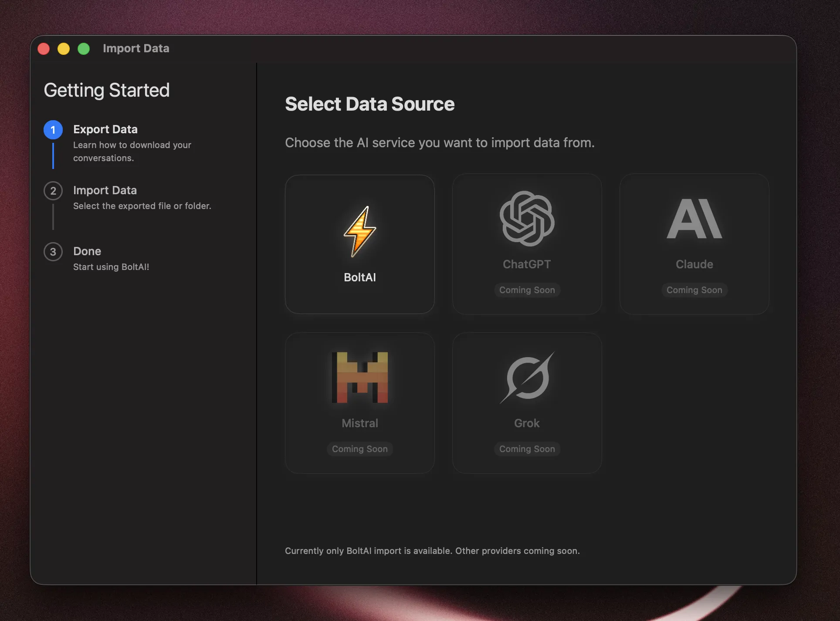Click 'Learn how to download your conversations.' text
Viewport: 840px width, 621px height.
tap(132, 152)
